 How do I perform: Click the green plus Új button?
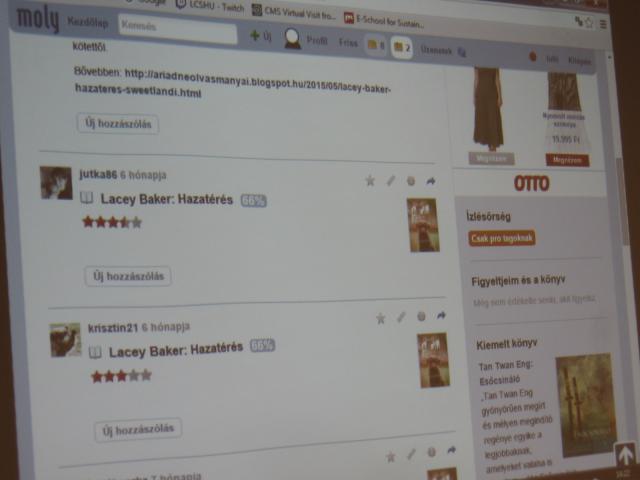[261, 36]
